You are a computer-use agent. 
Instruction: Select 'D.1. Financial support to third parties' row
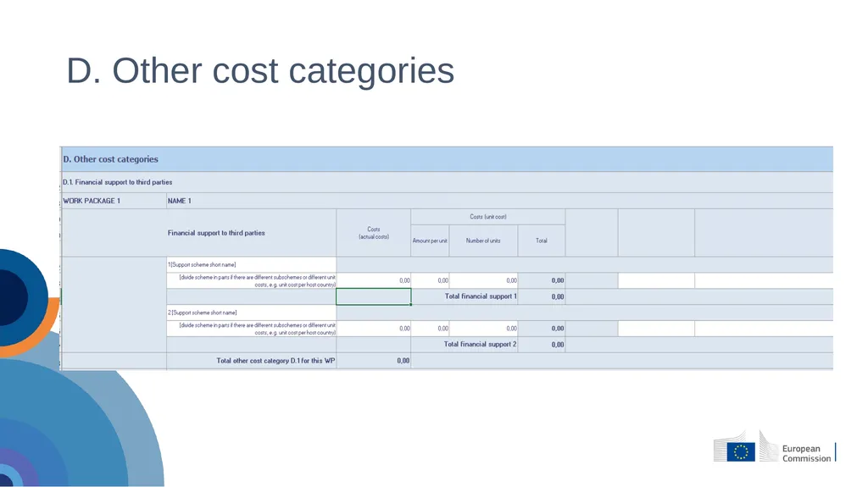pyautogui.click(x=447, y=182)
